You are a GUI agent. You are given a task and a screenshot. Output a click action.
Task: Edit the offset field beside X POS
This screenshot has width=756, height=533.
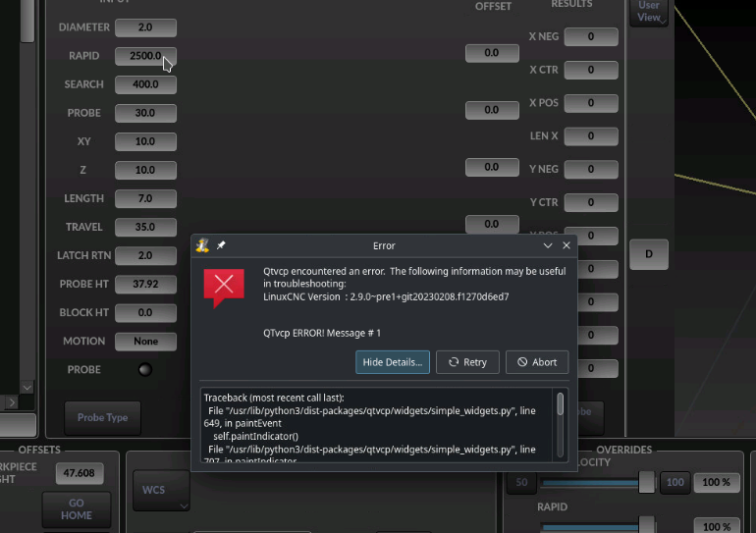tap(492, 110)
